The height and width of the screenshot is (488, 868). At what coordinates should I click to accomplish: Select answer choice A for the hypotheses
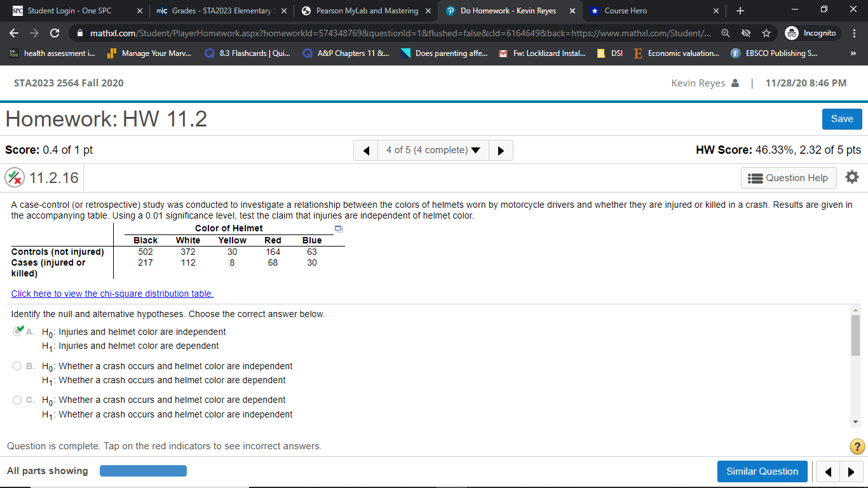tap(18, 331)
